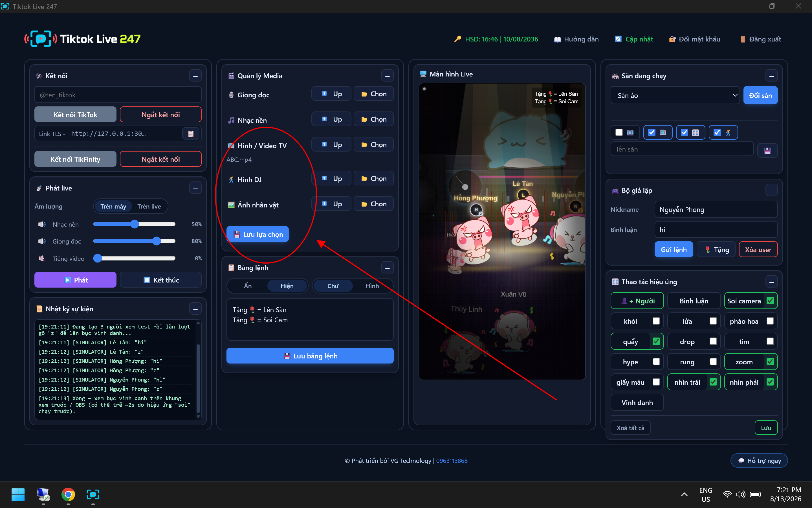812x508 pixels.
Task: Select Hiện to show the Bảng lệnh
Action: click(x=287, y=286)
